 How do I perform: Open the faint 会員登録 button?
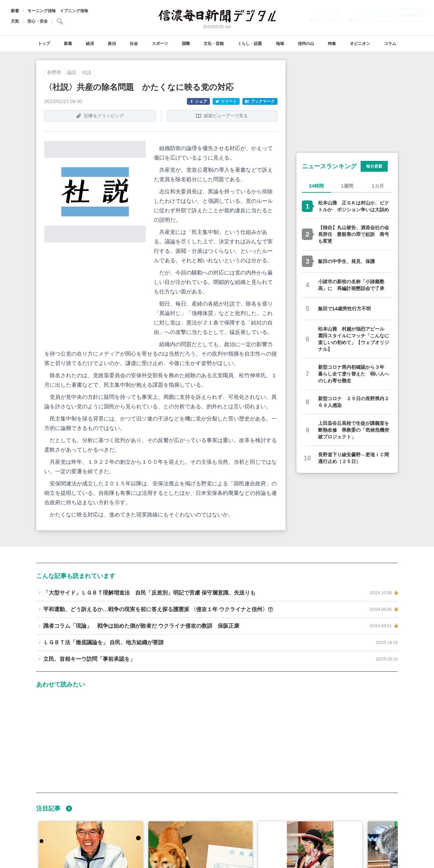[x=410, y=15]
